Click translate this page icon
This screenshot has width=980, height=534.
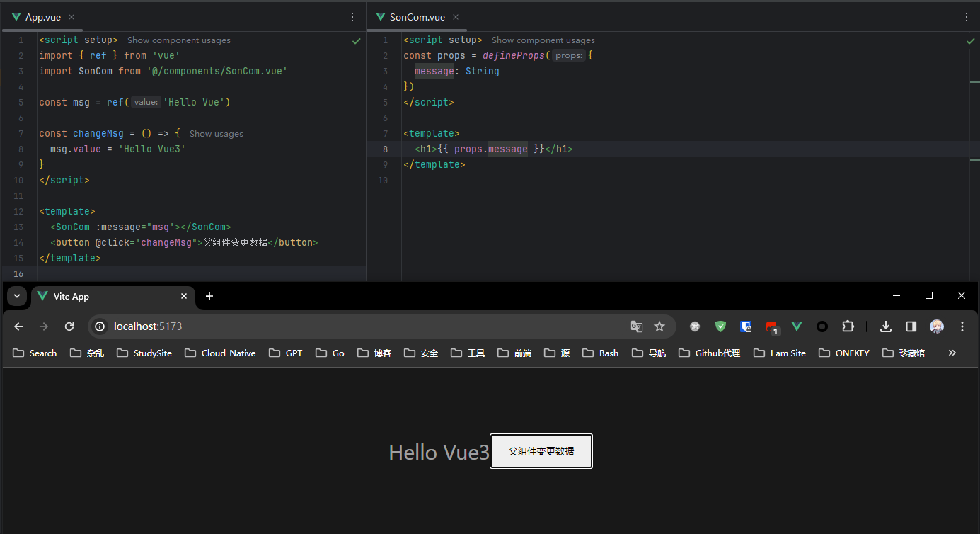click(637, 326)
